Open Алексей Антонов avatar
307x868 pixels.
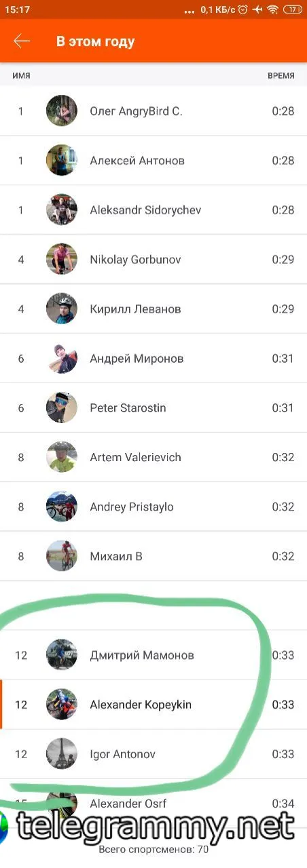click(62, 160)
